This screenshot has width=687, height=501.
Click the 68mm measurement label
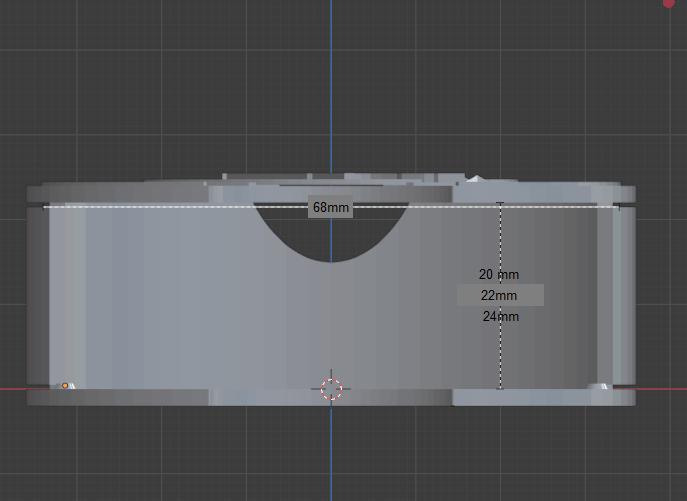click(x=331, y=208)
